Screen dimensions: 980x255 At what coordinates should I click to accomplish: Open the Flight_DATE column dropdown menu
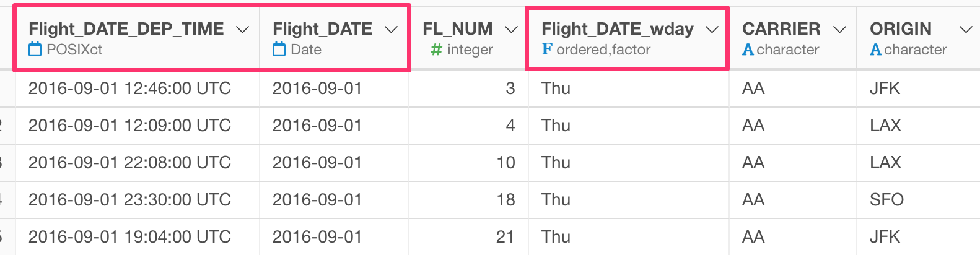coord(391,29)
